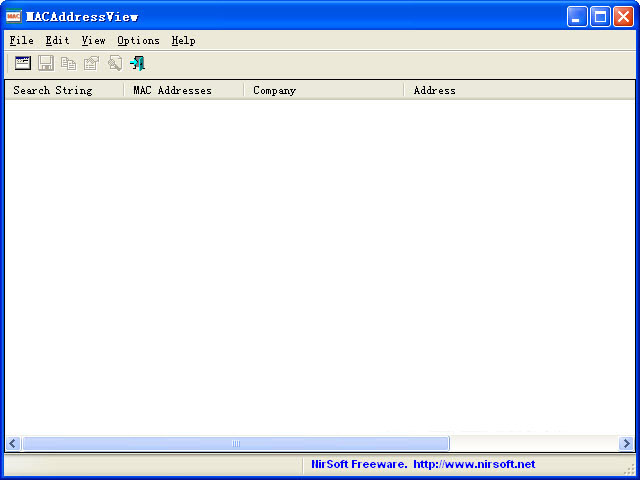640x480 pixels.
Task: Click the Exit door toolbar icon
Action: click(137, 63)
